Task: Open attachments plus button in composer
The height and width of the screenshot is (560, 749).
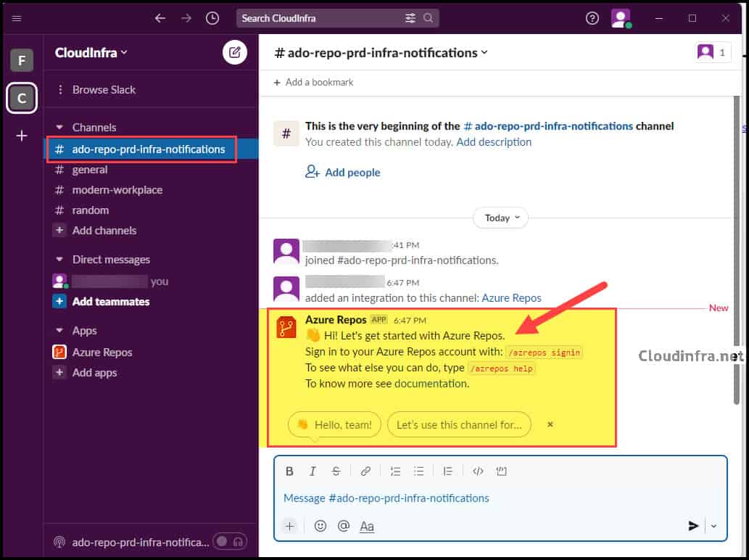Action: click(289, 526)
